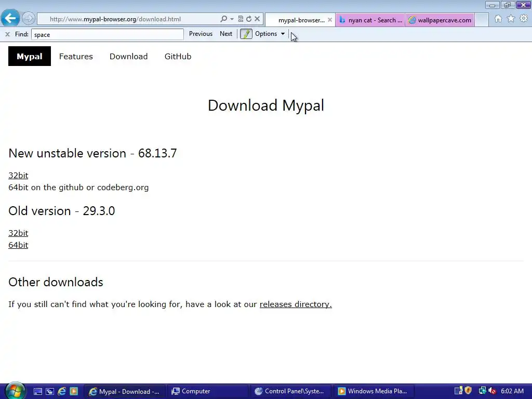Switch to Windows Media Player taskbar button
The width and height of the screenshot is (532, 399).
point(374,392)
